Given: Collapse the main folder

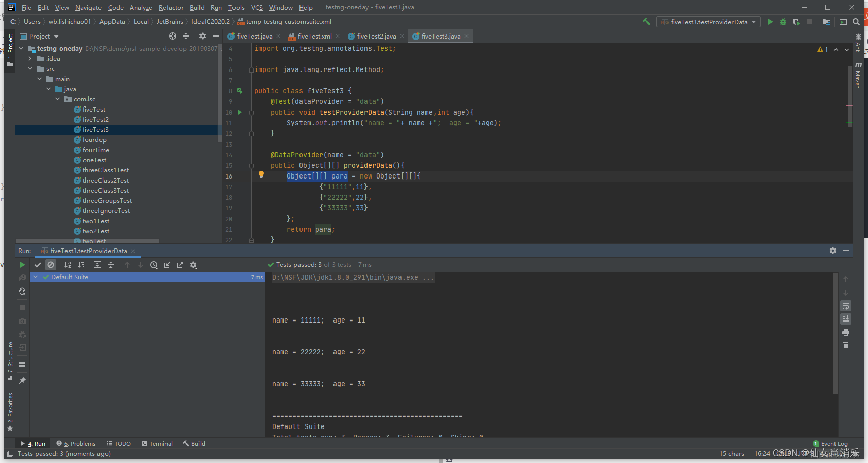Looking at the screenshot, I should point(40,79).
